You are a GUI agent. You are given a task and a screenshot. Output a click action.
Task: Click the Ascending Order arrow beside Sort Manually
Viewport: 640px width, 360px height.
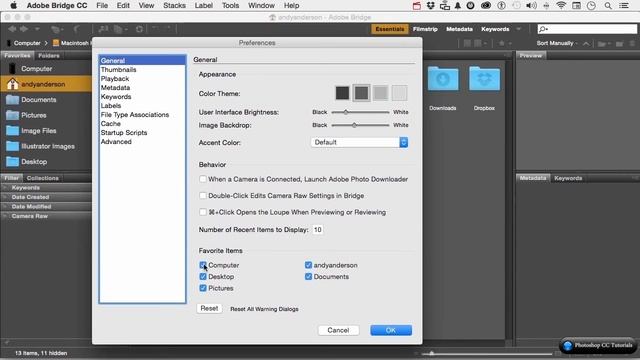pos(586,43)
